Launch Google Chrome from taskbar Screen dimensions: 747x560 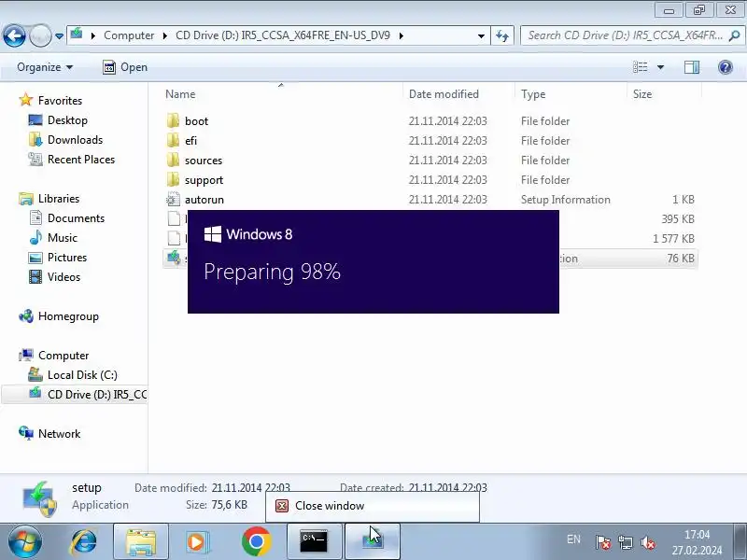(256, 542)
